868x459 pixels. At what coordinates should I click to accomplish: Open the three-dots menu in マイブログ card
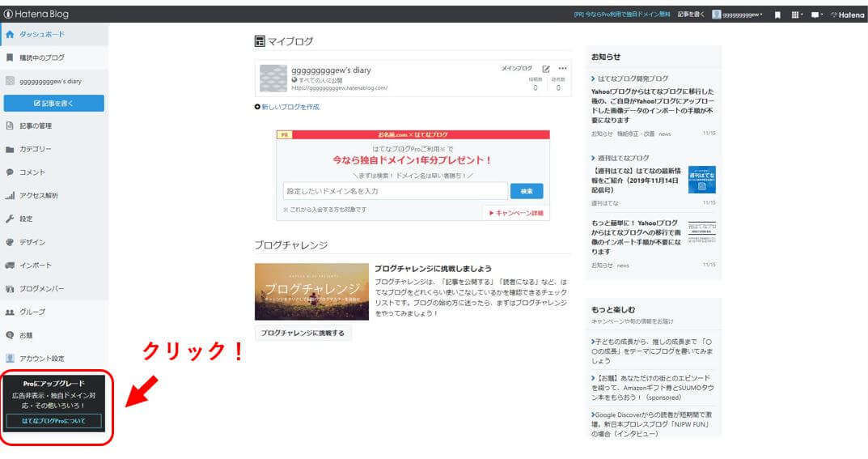coord(562,69)
